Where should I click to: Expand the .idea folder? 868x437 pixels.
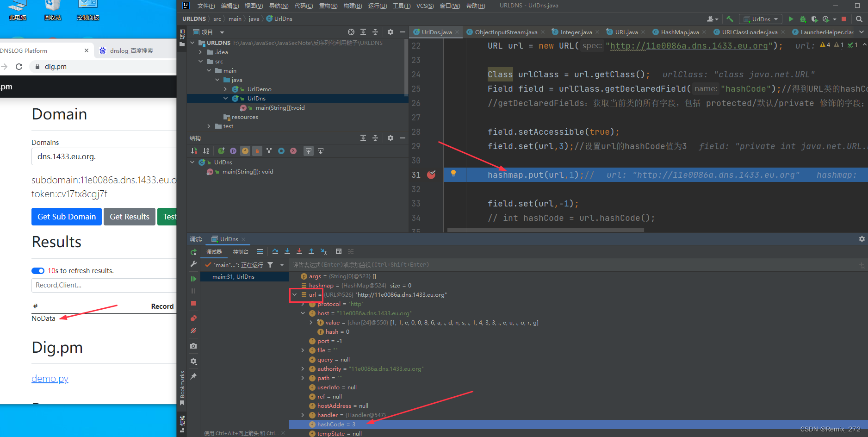(201, 52)
